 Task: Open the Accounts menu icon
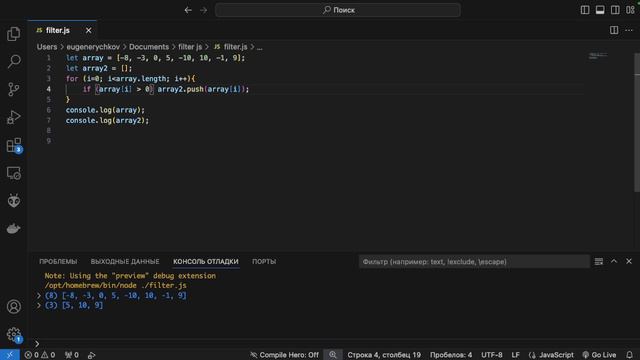(13, 307)
